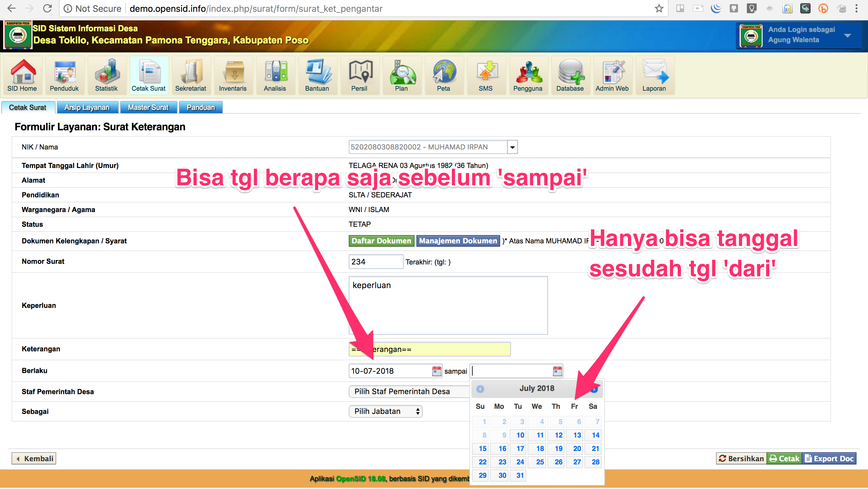Click the Database module icon
Screen dimensions: 868x489
[570, 75]
